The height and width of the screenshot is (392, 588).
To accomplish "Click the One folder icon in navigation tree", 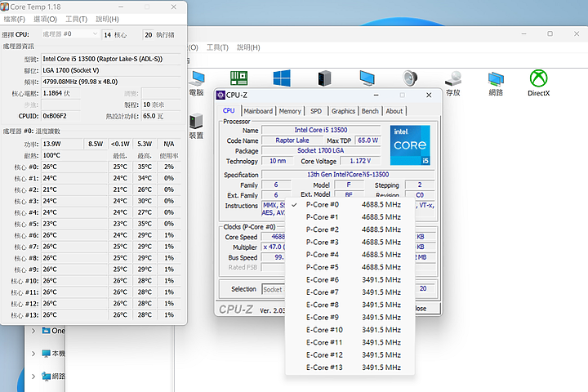I will click(x=46, y=331).
